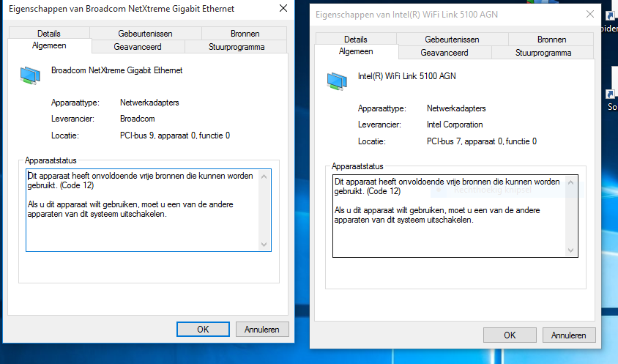This screenshot has width=618, height=364.
Task: Click OK in Intel WiFi properties window
Action: tap(510, 335)
